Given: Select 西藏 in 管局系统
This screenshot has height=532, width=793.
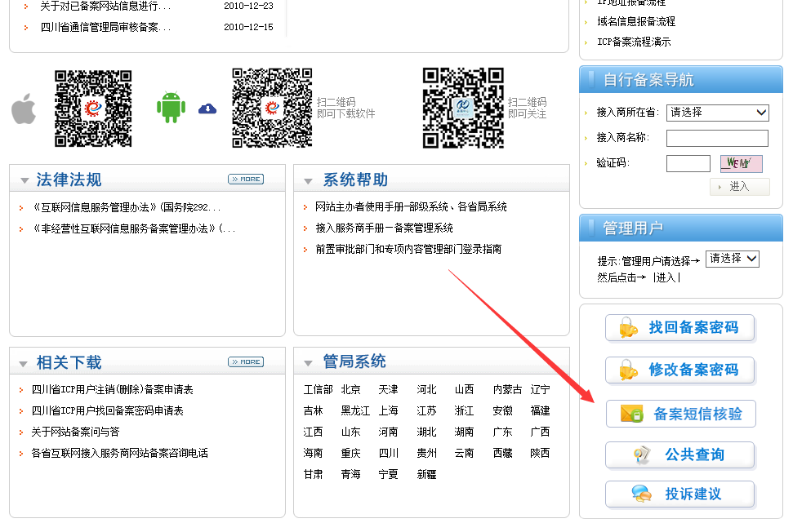Looking at the screenshot, I should tap(503, 453).
